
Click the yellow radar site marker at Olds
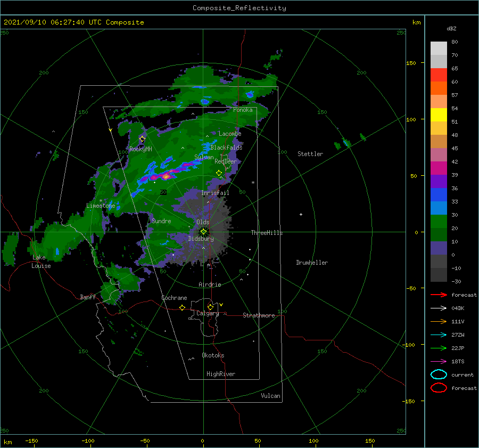[x=203, y=232]
